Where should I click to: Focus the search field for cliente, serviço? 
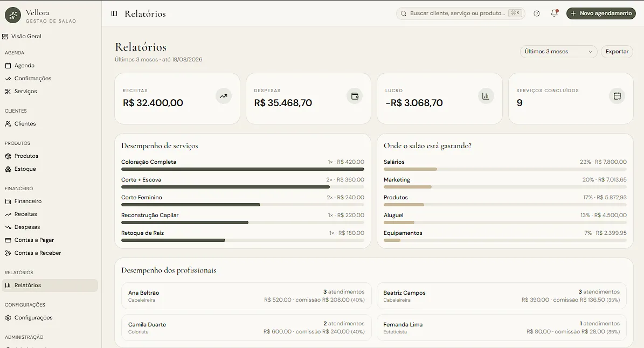click(x=460, y=13)
